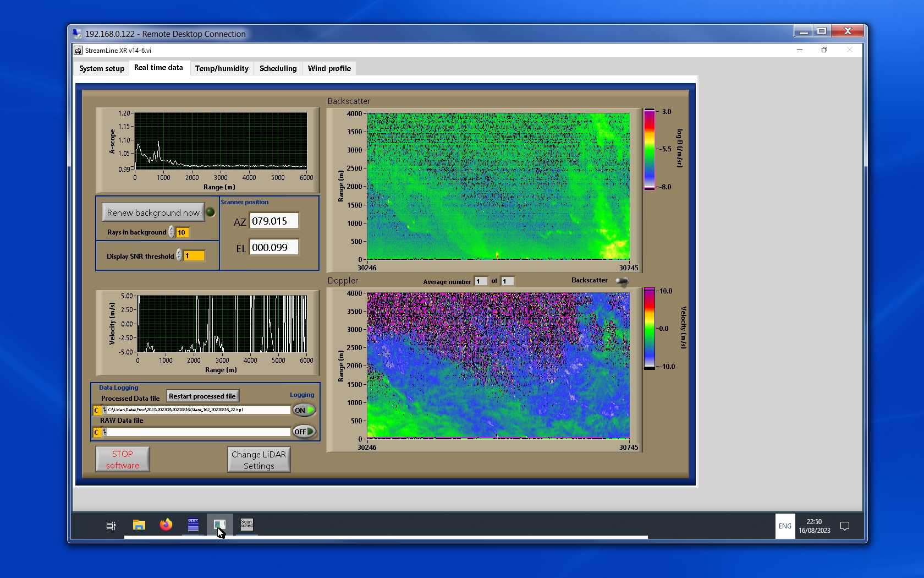This screenshot has width=924, height=578.
Task: Click the Change LiDAR Settings button
Action: [258, 460]
